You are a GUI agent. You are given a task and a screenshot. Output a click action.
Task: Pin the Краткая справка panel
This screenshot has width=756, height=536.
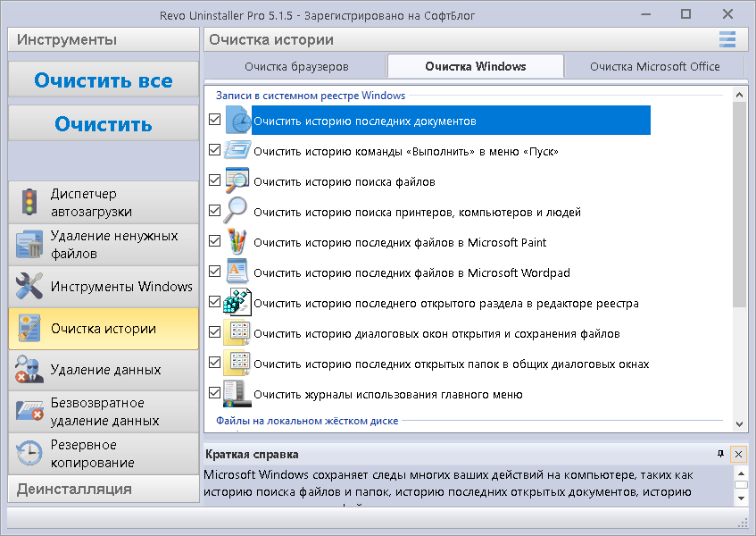pos(721,454)
